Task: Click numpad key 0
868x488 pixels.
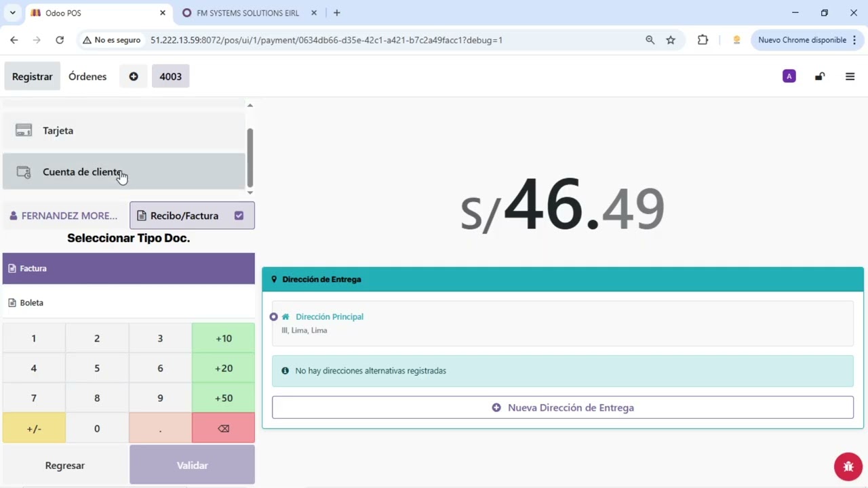Action: (97, 428)
